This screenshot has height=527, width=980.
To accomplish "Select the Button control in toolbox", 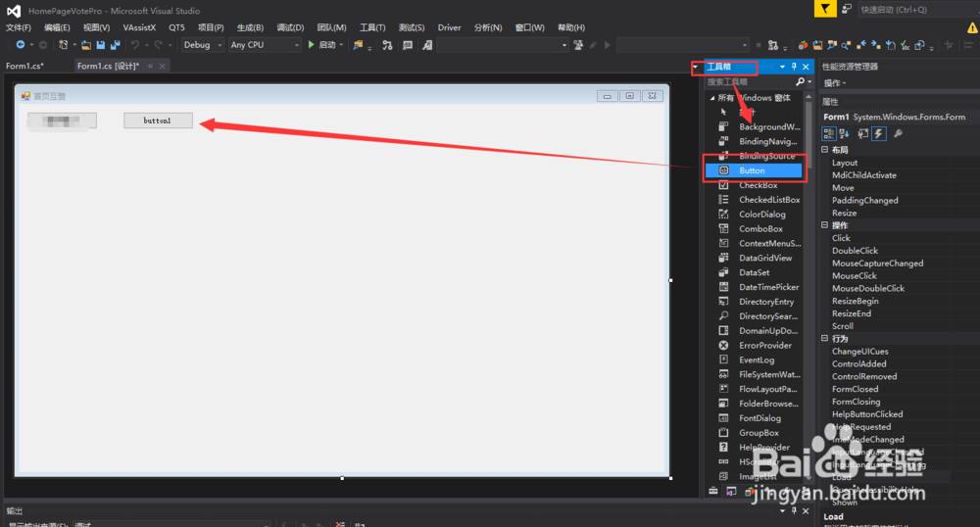I will [753, 170].
